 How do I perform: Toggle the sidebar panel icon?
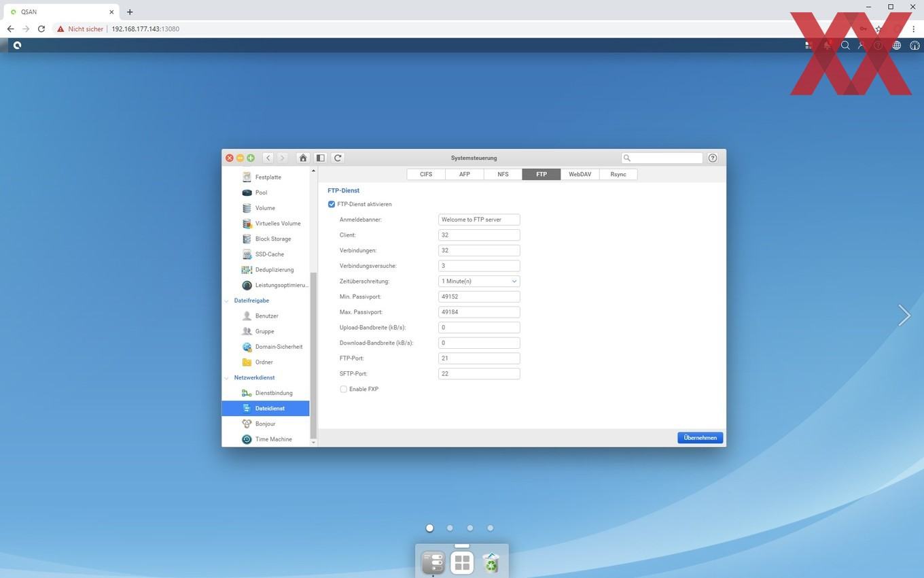(321, 158)
